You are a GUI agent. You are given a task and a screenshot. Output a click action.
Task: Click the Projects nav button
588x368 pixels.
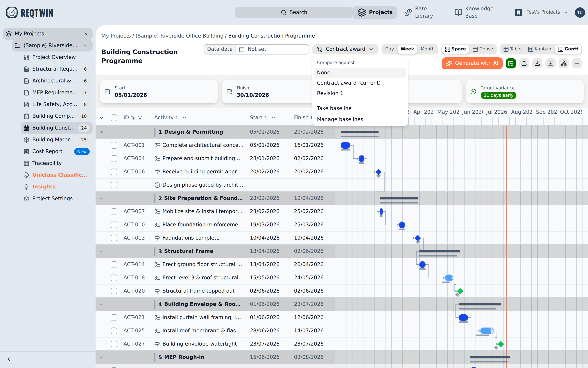[x=375, y=12]
